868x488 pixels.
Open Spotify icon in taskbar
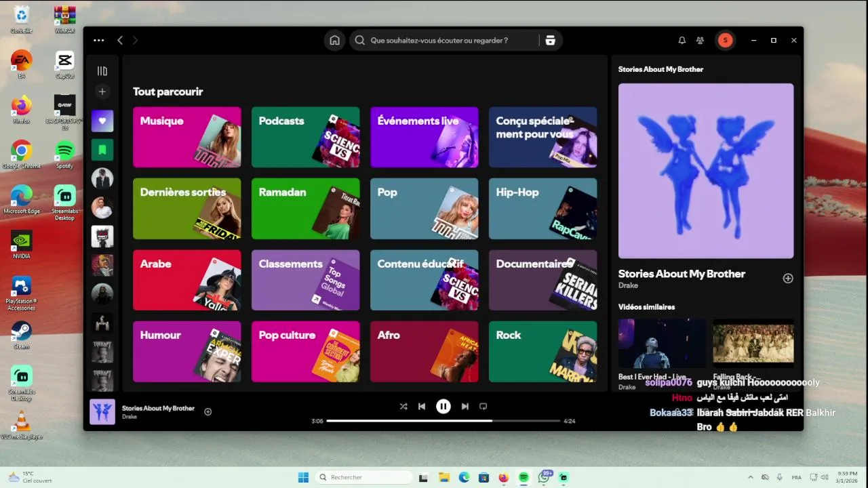tap(524, 477)
